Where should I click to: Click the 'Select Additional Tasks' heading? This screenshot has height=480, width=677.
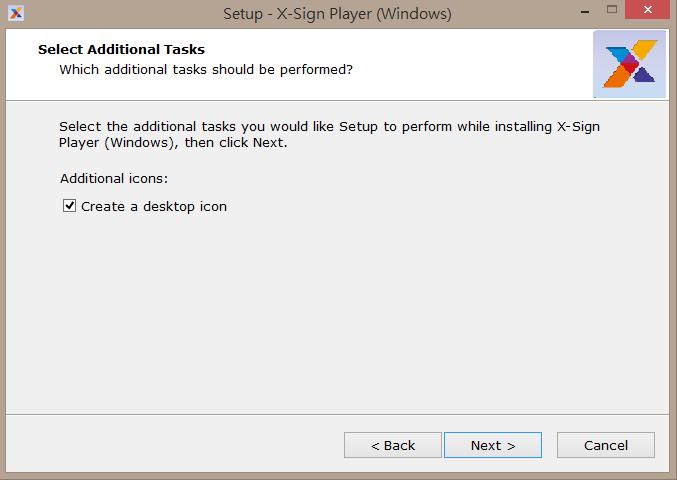tap(121, 49)
